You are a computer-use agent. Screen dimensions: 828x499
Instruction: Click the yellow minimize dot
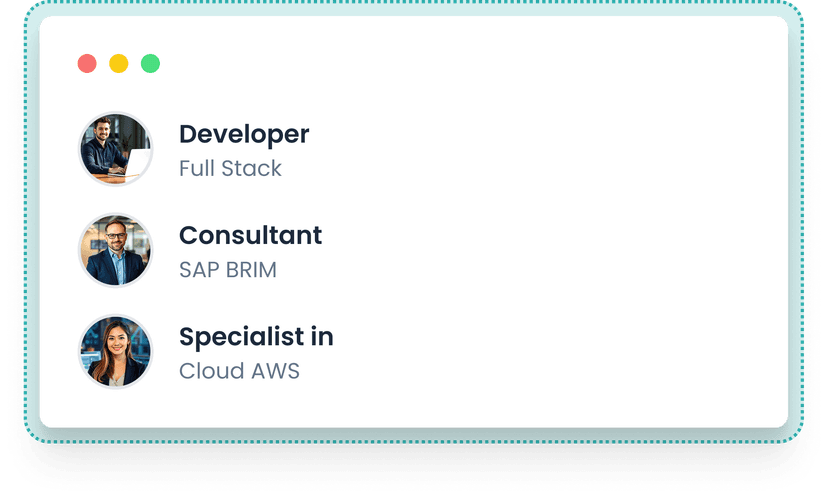(118, 64)
